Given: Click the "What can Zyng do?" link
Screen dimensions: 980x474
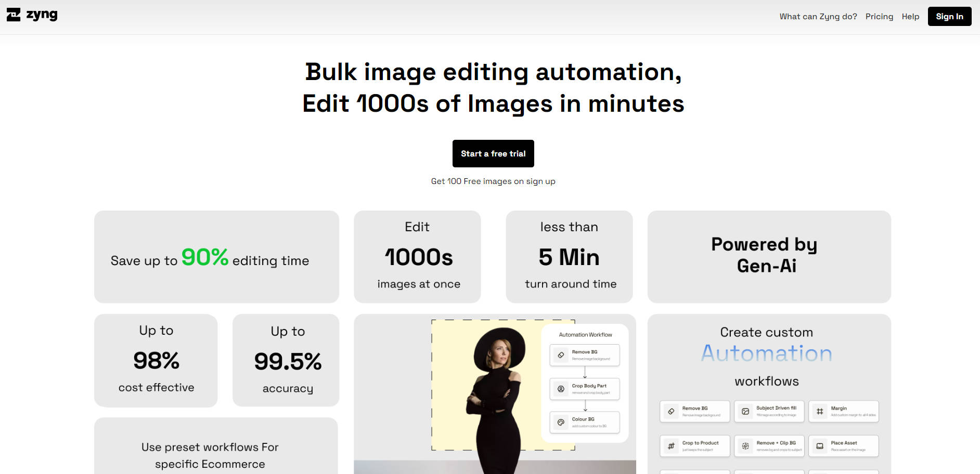Looking at the screenshot, I should point(818,16).
